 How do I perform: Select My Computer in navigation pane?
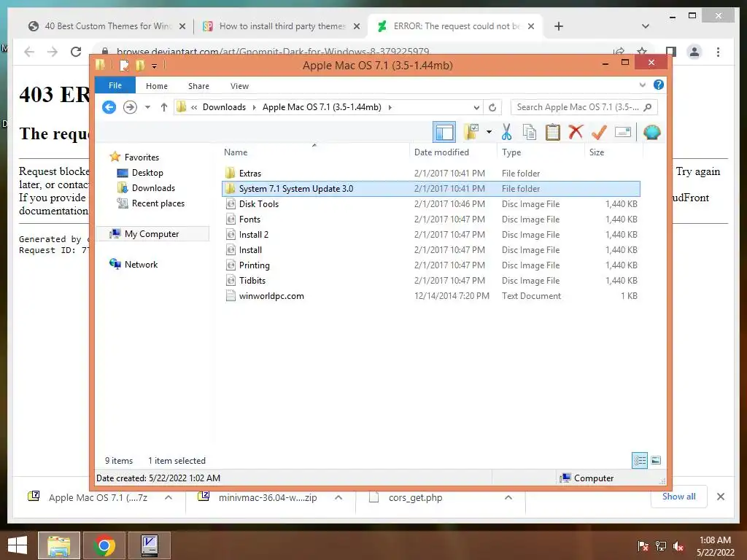tap(152, 234)
